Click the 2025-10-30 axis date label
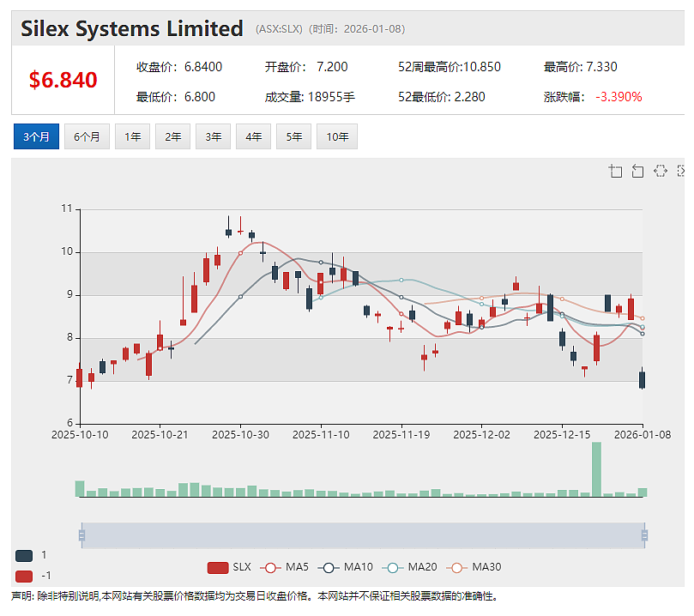The image size is (694, 616). [240, 435]
